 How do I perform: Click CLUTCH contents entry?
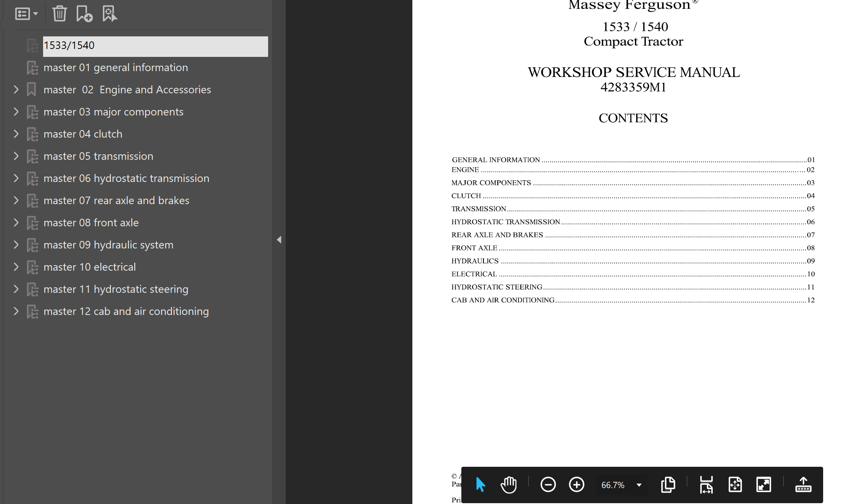pos(633,196)
